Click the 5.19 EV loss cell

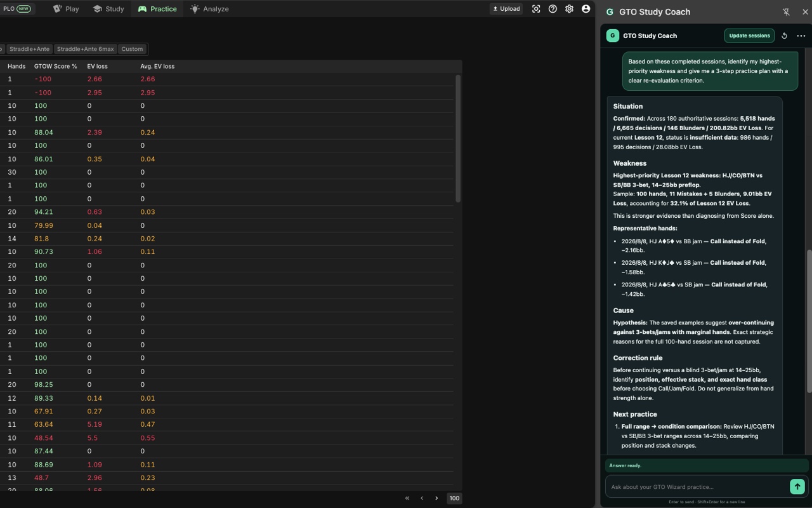click(94, 425)
